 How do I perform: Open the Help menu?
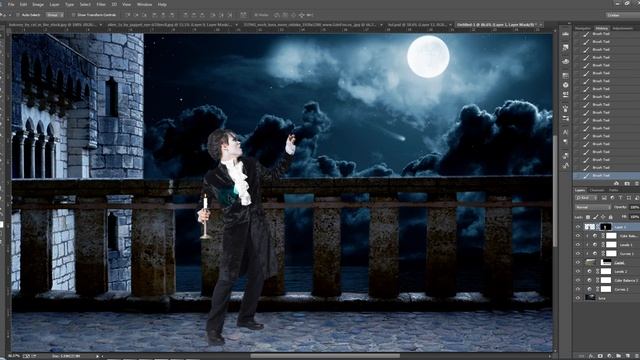[x=162, y=4]
